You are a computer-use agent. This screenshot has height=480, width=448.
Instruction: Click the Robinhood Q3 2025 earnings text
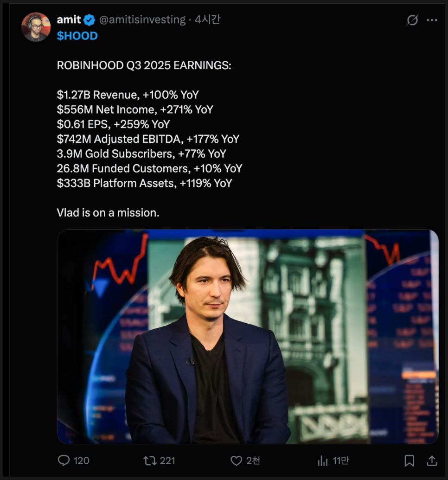(144, 66)
